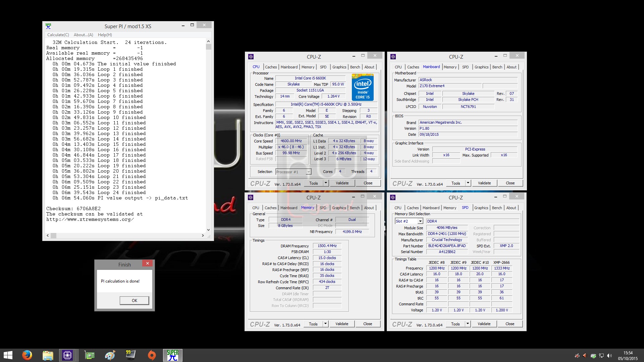
Task: Switch to CPU-Z via taskbar icon
Action: coord(67,355)
